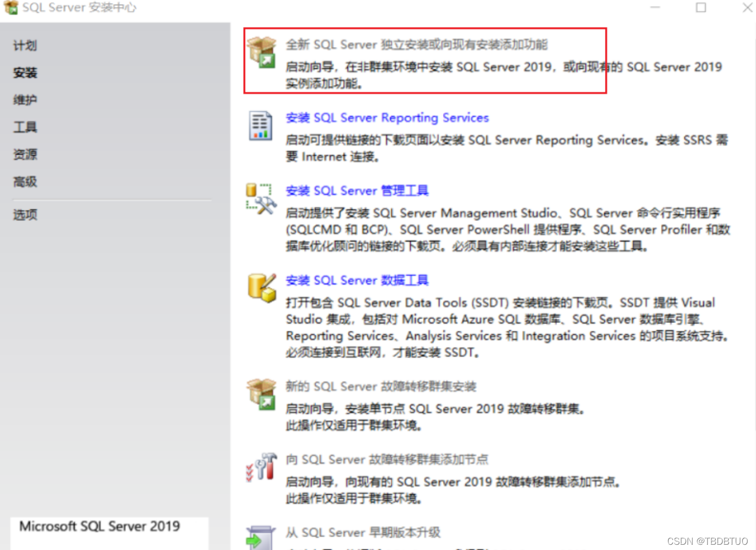Click the Microsoft SQL Server 2019 logo text

(x=100, y=526)
